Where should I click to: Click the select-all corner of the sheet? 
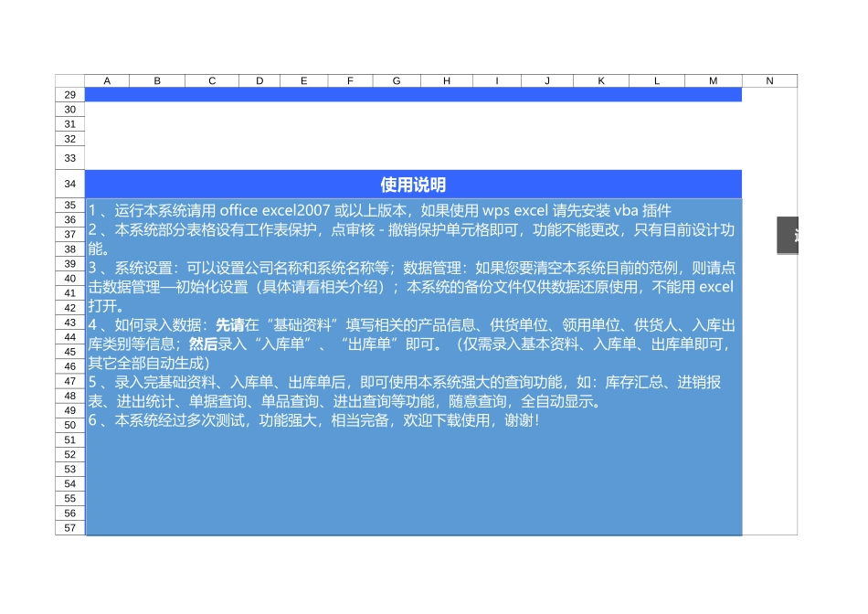69,80
